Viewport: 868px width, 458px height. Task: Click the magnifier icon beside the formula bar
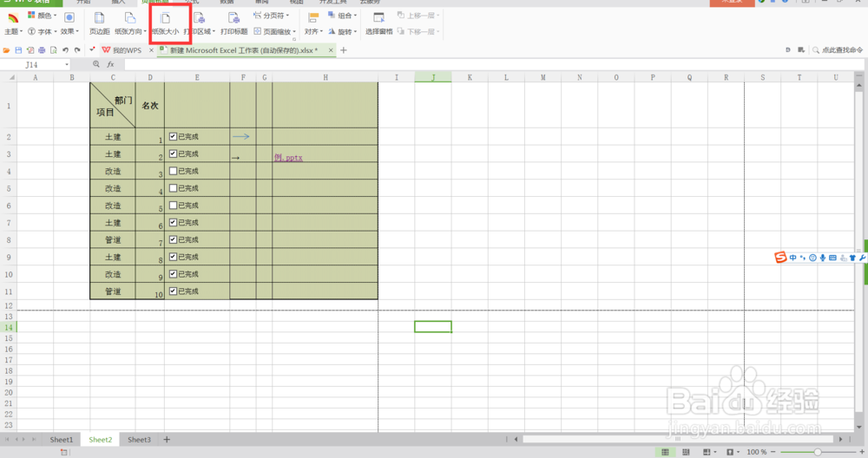click(x=96, y=64)
